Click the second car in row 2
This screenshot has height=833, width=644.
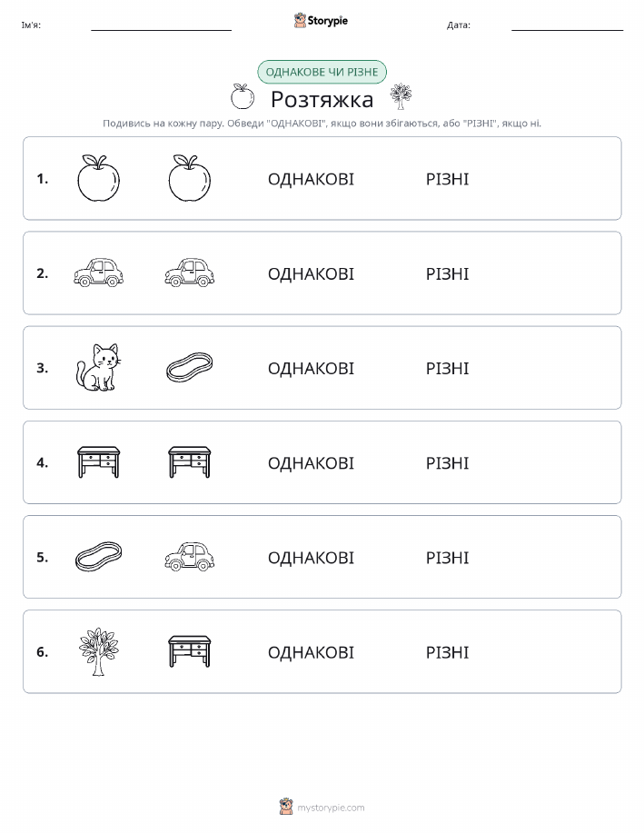(x=190, y=273)
